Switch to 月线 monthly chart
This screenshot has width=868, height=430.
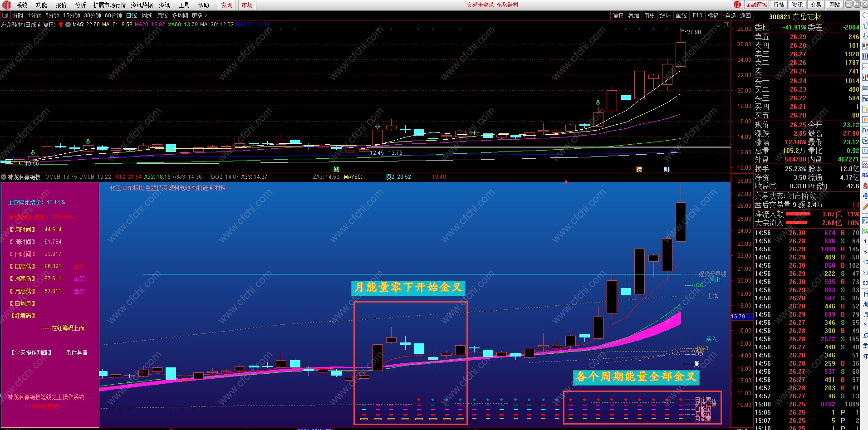click(162, 15)
